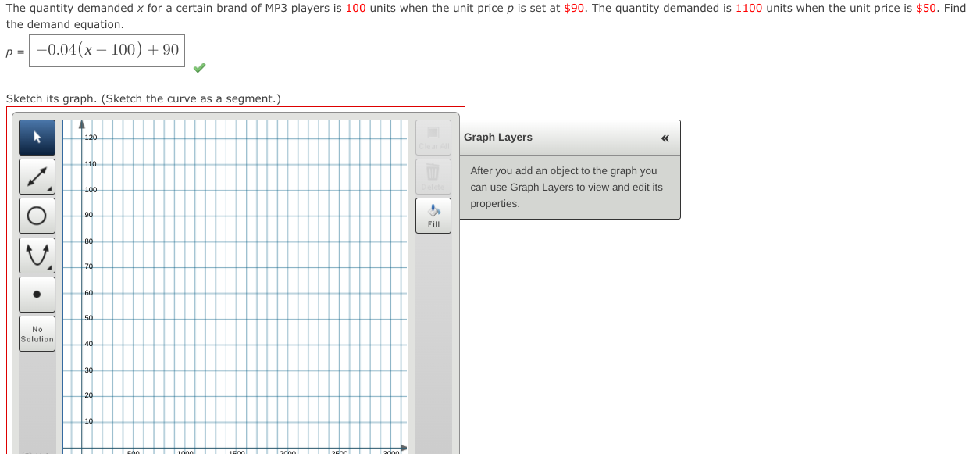
Task: Click the origin of the graph grid
Action: (x=81, y=448)
